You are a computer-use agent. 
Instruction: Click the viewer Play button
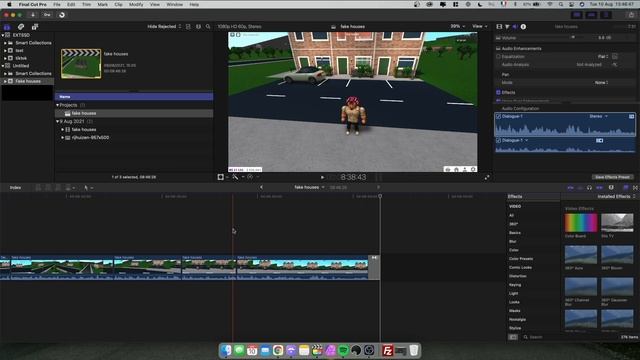tap(322, 177)
